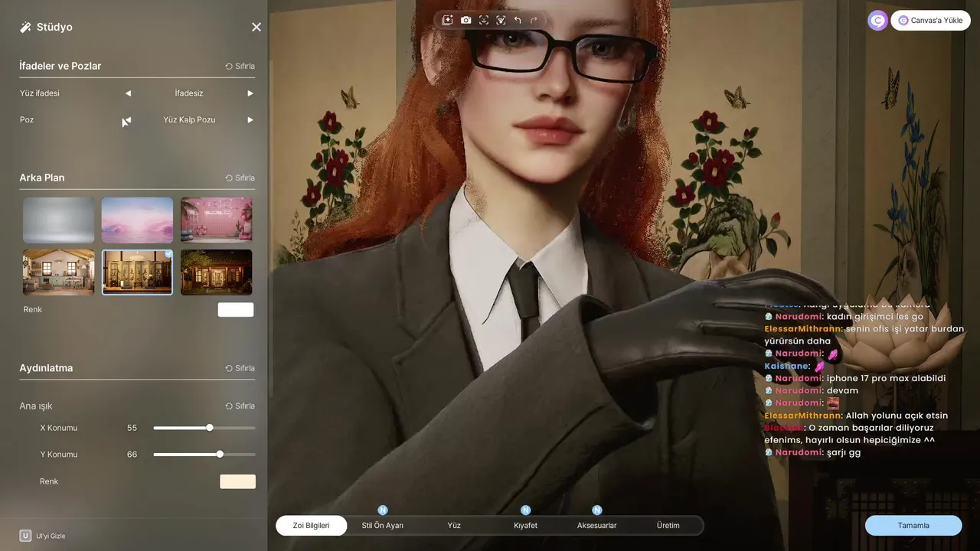980x551 pixels.
Task: Focus camera on full body icon
Action: pos(501,20)
